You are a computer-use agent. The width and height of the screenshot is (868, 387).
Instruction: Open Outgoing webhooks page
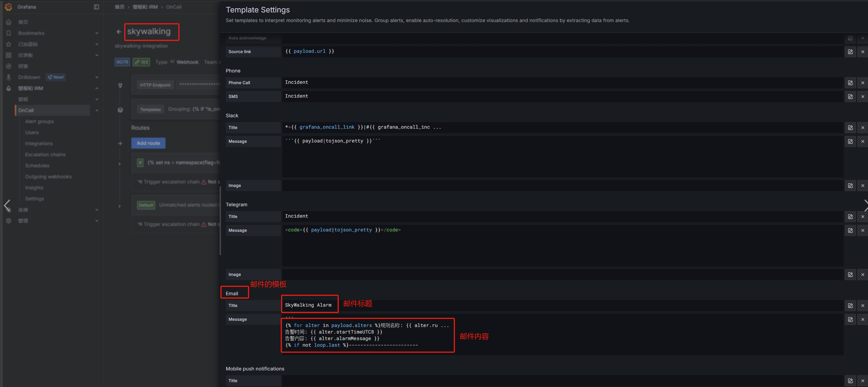(x=48, y=177)
